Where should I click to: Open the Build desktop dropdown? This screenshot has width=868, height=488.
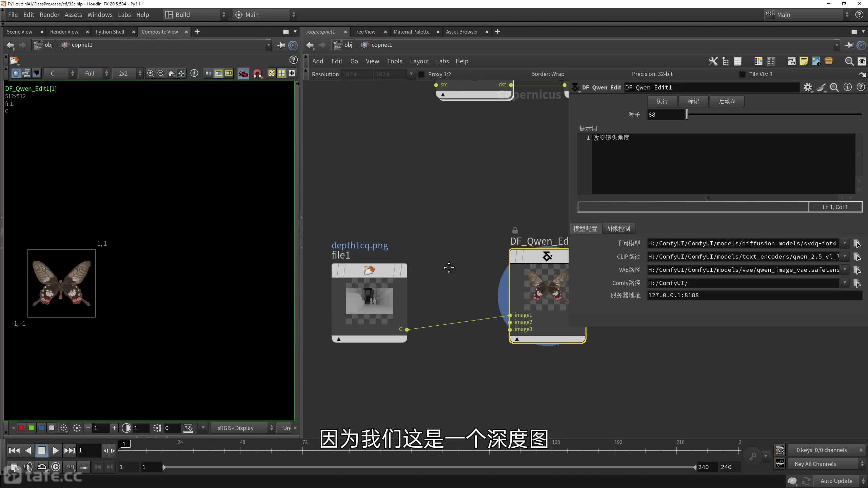click(195, 15)
